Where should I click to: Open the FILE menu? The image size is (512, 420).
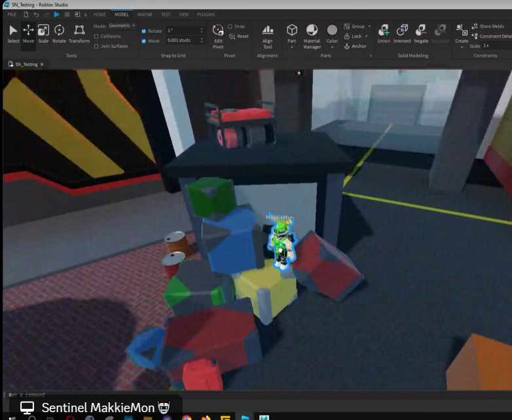[12, 14]
